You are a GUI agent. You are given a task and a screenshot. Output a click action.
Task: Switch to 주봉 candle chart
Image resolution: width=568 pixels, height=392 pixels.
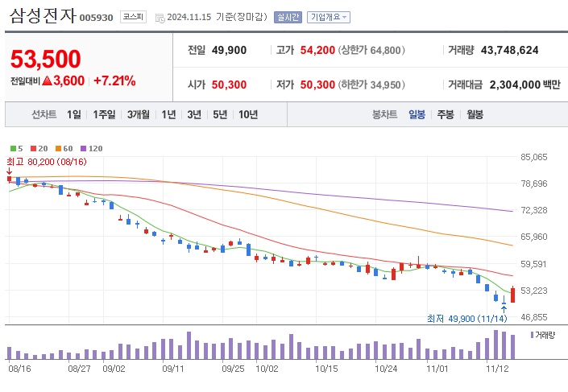tap(446, 115)
